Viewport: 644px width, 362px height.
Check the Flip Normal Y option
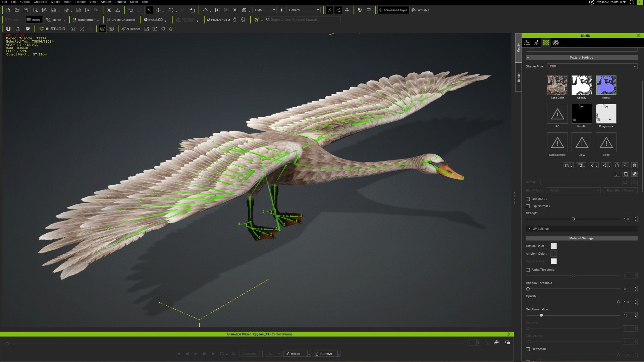[528, 206]
